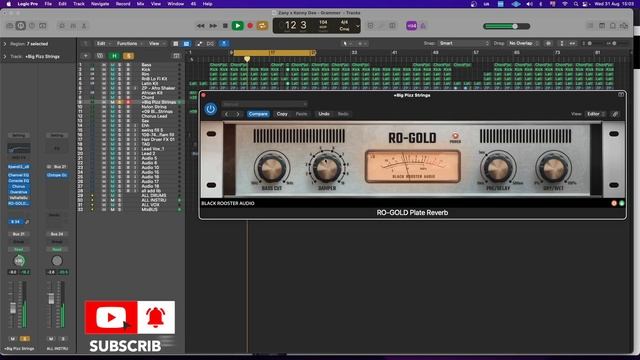
Task: Open the File menu
Action: pos(48,4)
